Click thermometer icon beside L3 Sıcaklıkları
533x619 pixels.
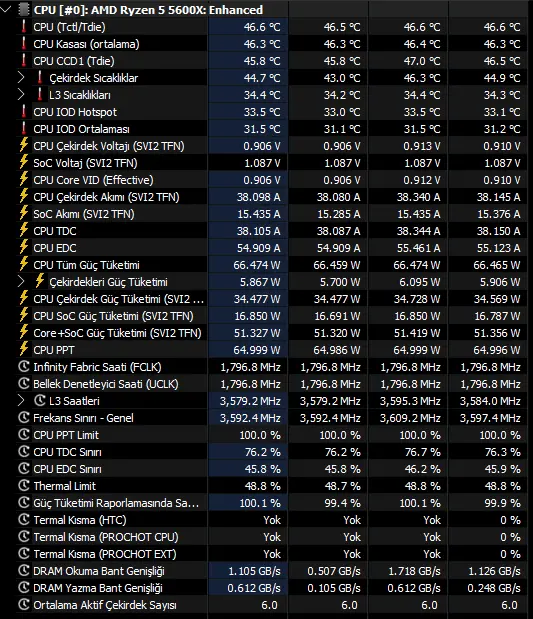tap(39, 94)
